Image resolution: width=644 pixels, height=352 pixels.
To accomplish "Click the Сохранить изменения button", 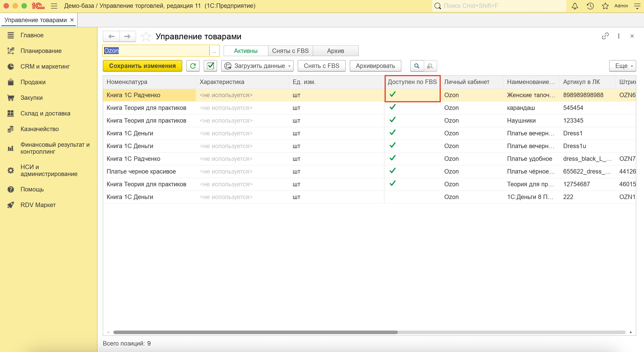I will coord(142,66).
